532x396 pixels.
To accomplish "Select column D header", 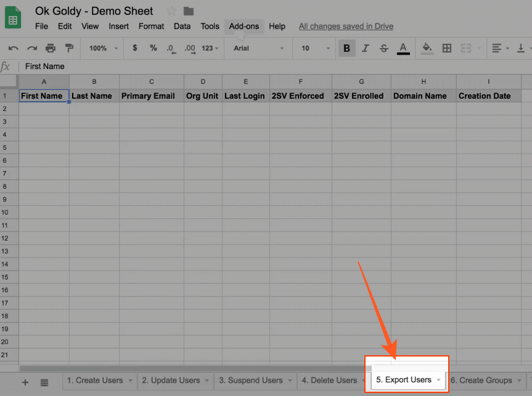I will [203, 81].
